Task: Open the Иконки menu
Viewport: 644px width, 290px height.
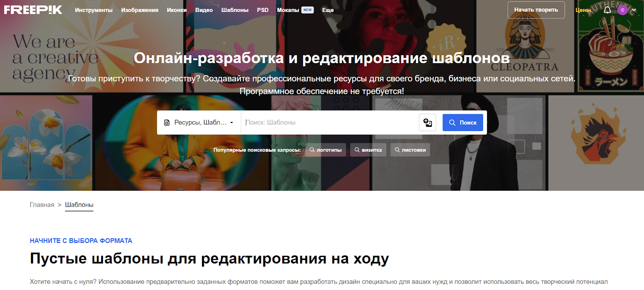Action: click(177, 10)
